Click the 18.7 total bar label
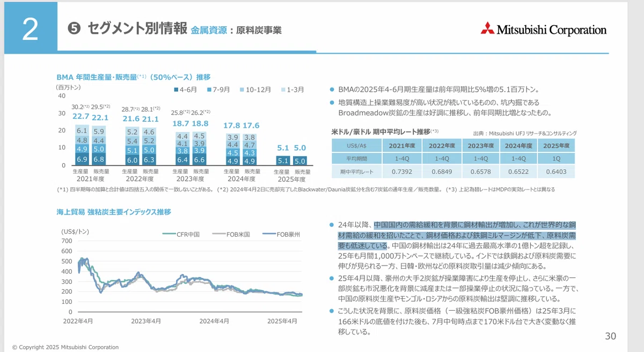Screen dimensions: 644x352 pos(181,123)
